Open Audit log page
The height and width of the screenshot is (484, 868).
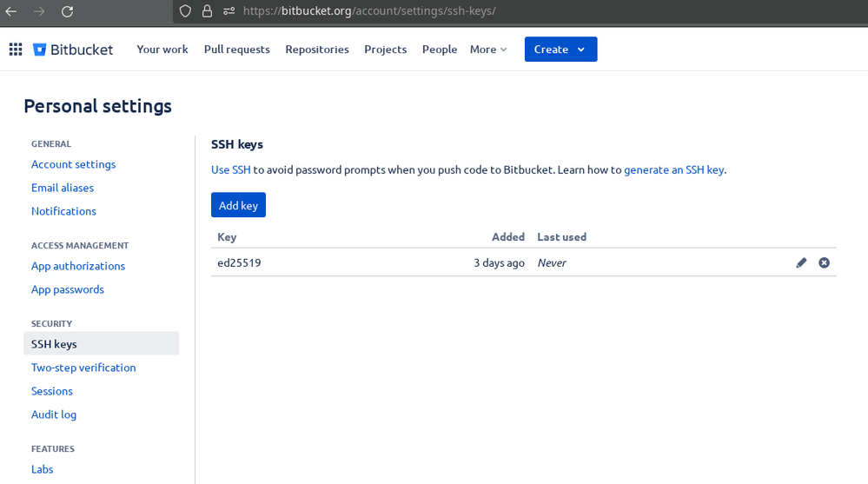(x=54, y=414)
